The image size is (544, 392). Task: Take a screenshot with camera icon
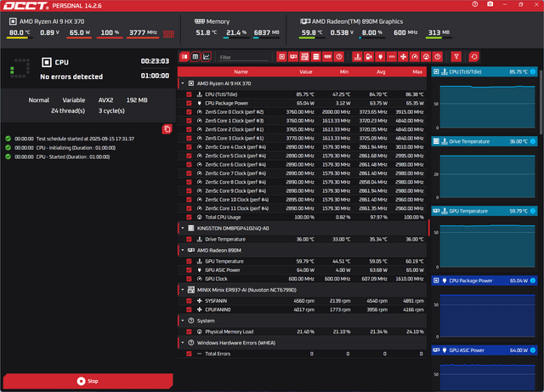pyautogui.click(x=490, y=4)
